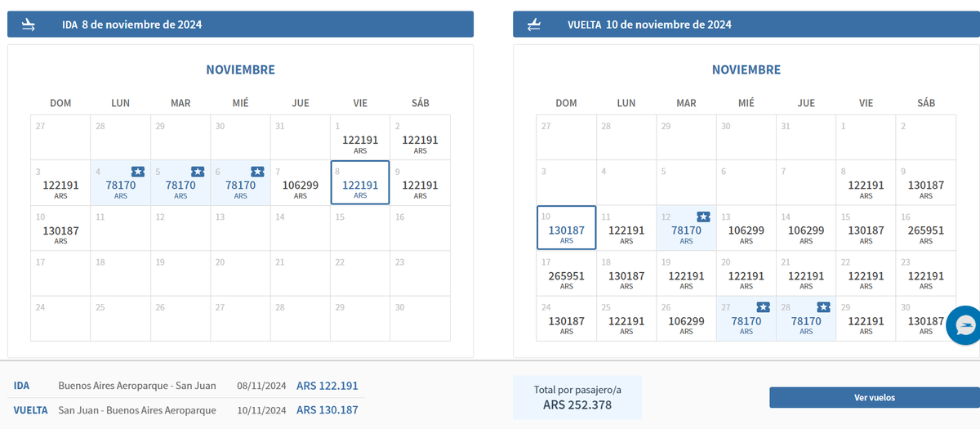This screenshot has width=980, height=429.
Task: Click the departure plane icon beside IDA
Action: (x=29, y=25)
